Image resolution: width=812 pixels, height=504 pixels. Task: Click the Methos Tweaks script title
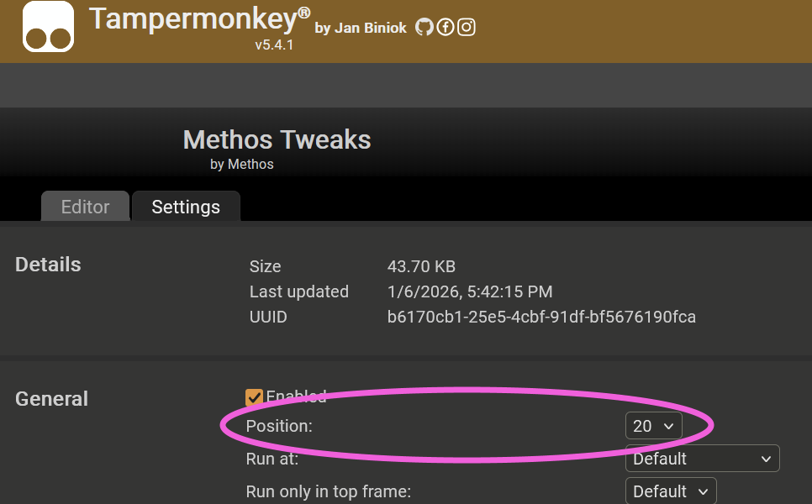277,139
